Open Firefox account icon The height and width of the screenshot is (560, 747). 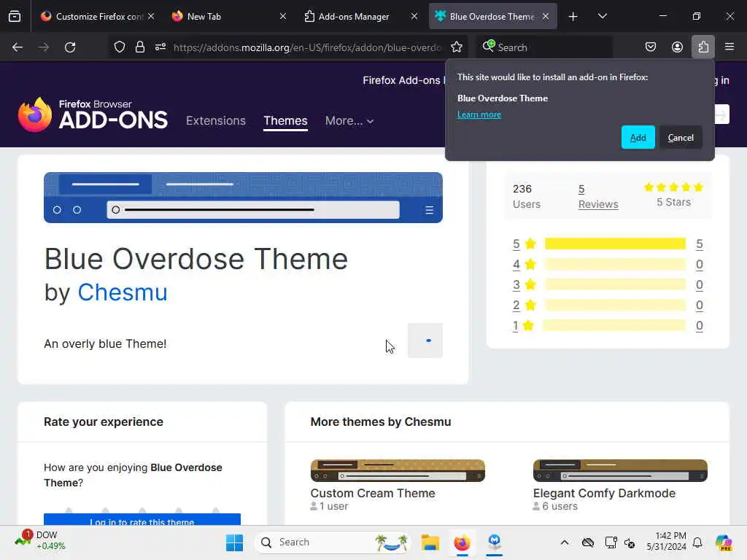tap(677, 47)
